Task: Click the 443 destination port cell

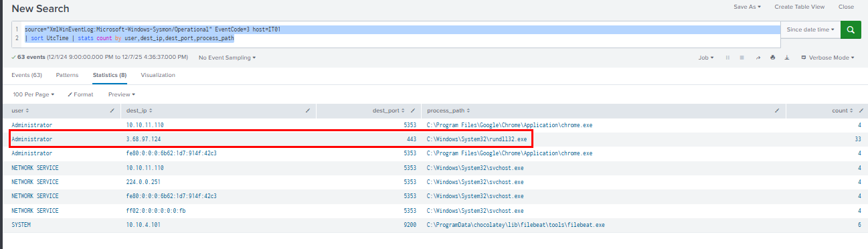Action: tap(412, 139)
